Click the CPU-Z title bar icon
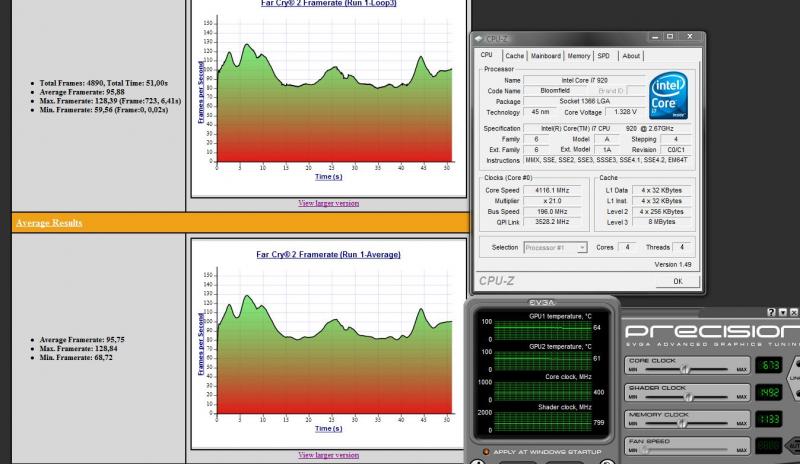The image size is (800, 464). 478,38
